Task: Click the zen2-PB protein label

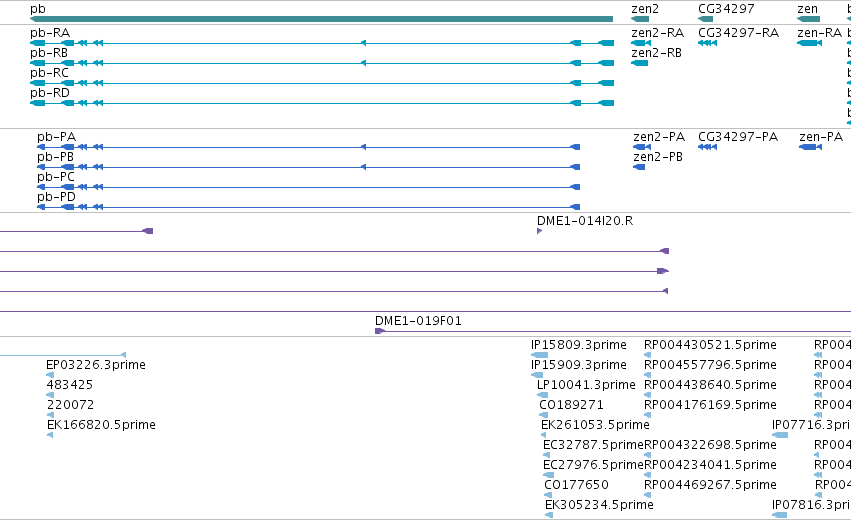Action: point(658,157)
